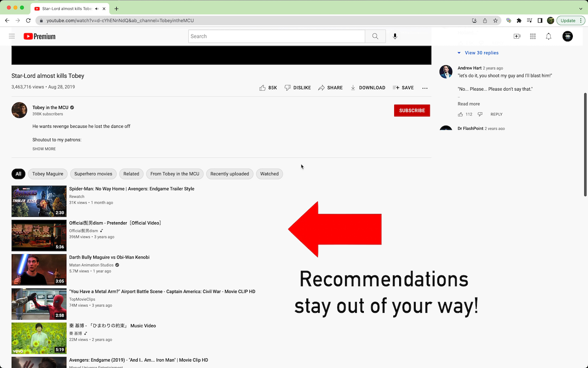Select the All filter chip
The image size is (588, 368).
coord(18,174)
